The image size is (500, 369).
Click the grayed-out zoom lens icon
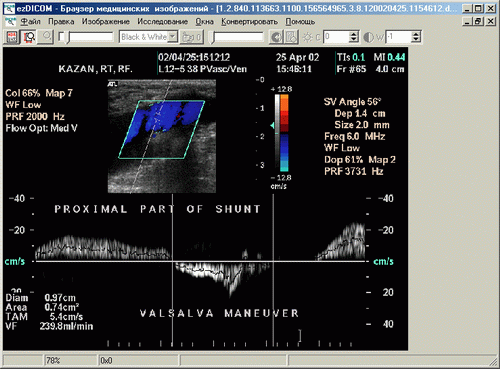tap(46, 37)
